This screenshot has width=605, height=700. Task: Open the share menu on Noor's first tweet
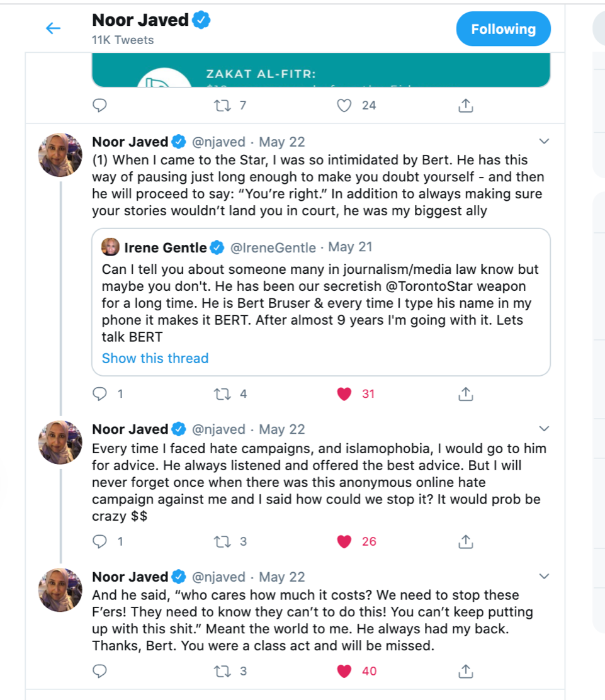pos(465,394)
